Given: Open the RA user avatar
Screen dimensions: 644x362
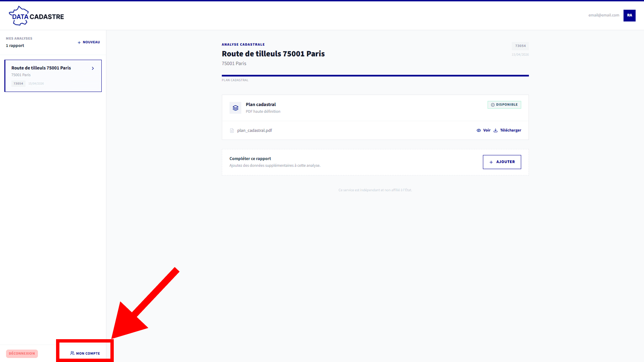Looking at the screenshot, I should (x=629, y=15).
